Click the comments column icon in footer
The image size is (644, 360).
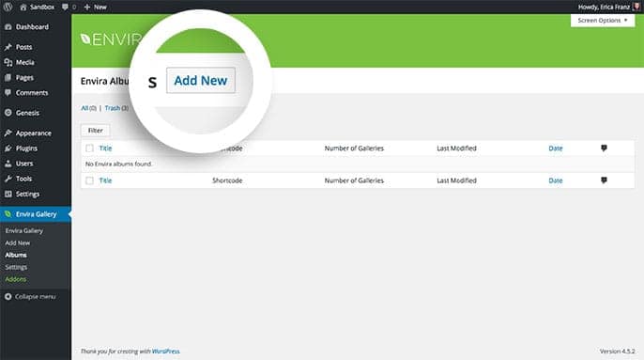click(604, 180)
